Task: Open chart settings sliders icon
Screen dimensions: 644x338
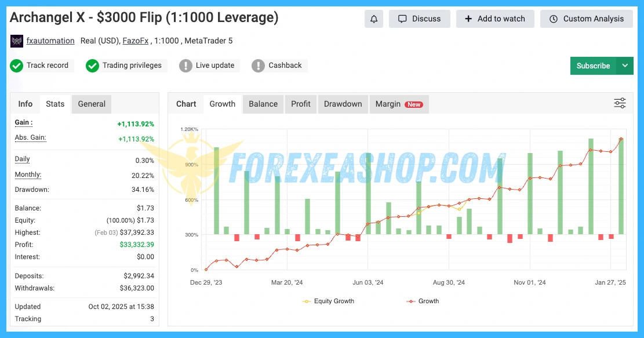Action: click(620, 103)
